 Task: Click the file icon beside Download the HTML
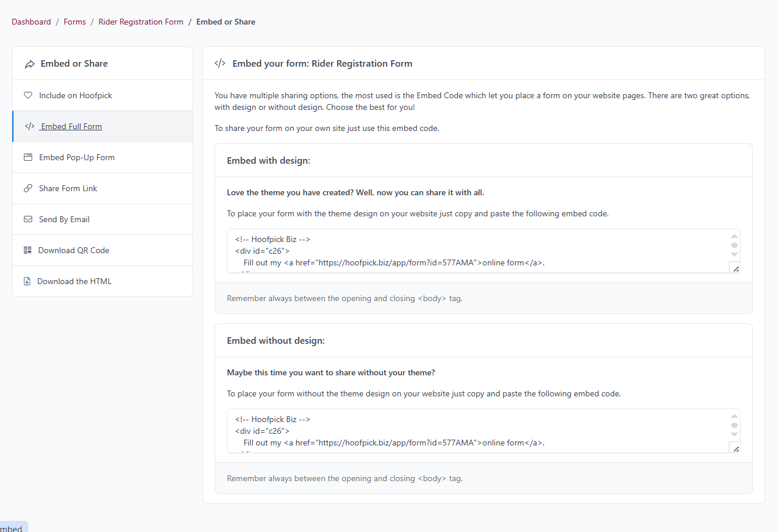[27, 281]
